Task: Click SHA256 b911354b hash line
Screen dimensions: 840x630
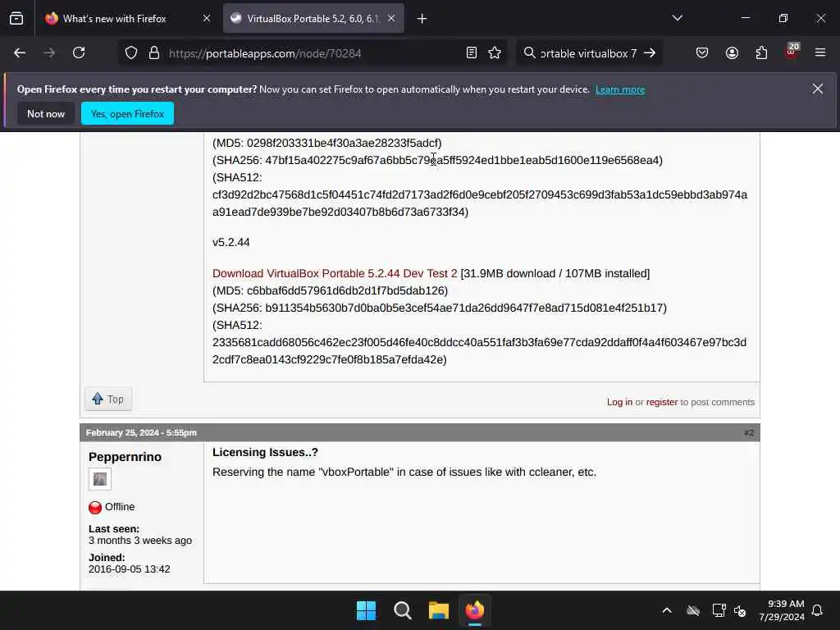Action: (440, 308)
